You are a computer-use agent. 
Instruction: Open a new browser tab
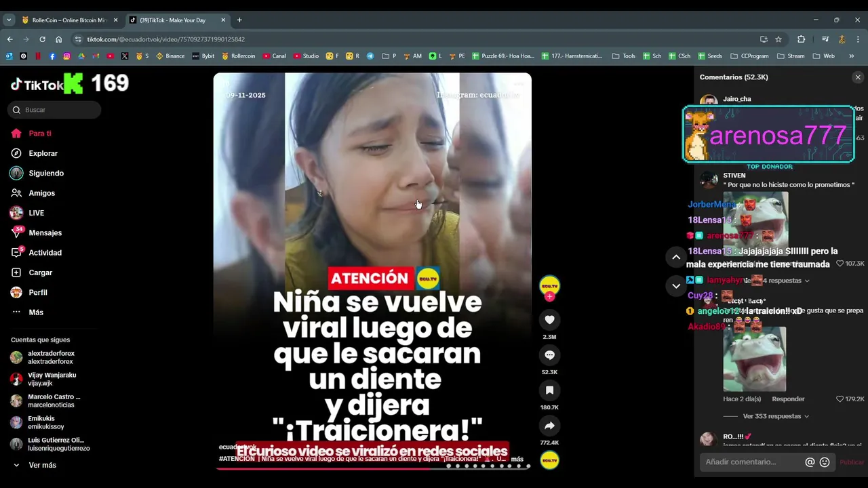(x=239, y=20)
